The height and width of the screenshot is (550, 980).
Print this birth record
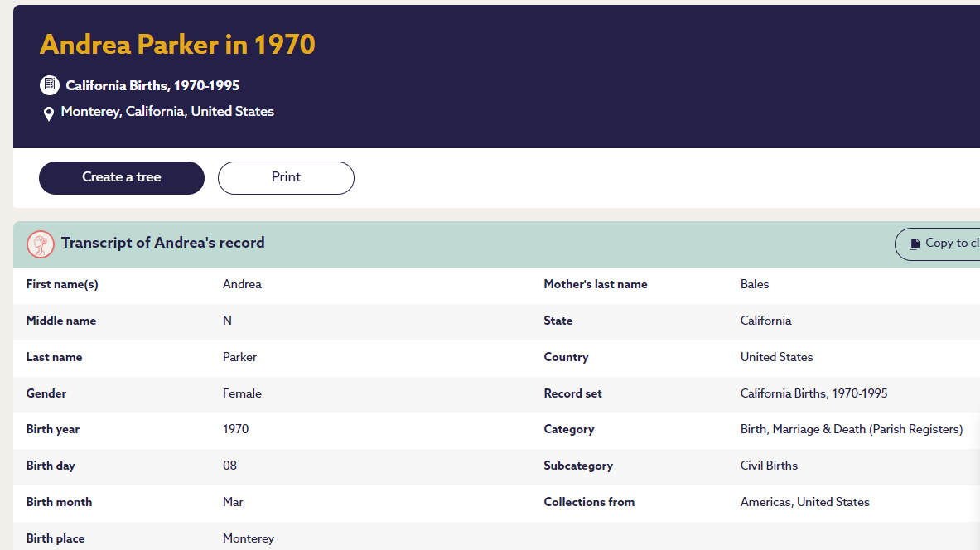coord(286,177)
